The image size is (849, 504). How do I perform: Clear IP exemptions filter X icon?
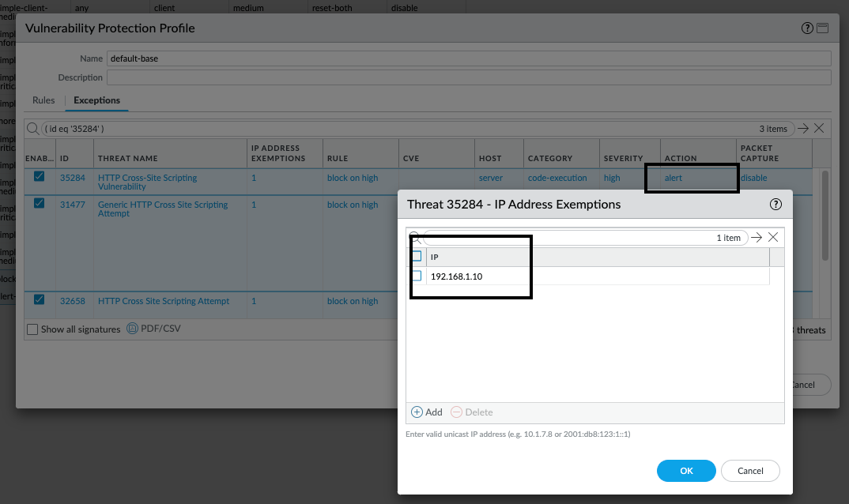click(773, 237)
